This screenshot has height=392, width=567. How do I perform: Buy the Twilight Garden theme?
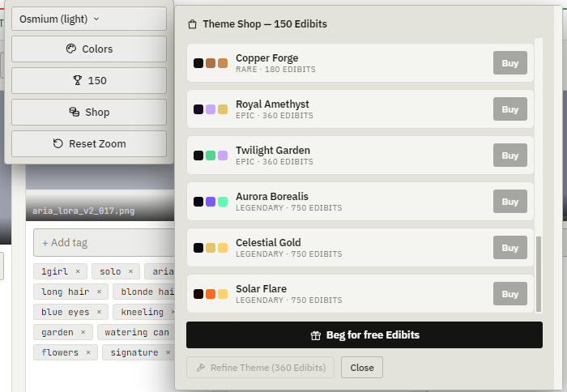[x=509, y=156]
